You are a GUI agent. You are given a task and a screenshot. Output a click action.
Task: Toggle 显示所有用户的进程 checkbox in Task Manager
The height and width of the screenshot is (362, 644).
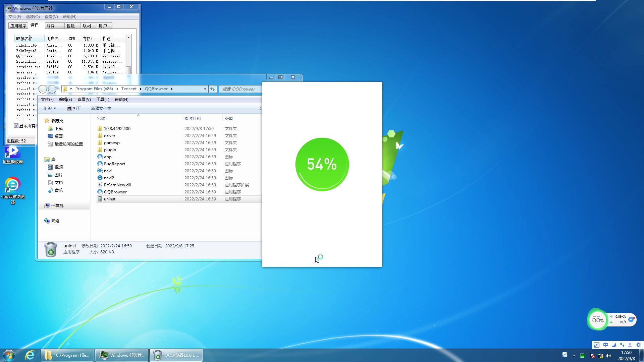tap(17, 125)
